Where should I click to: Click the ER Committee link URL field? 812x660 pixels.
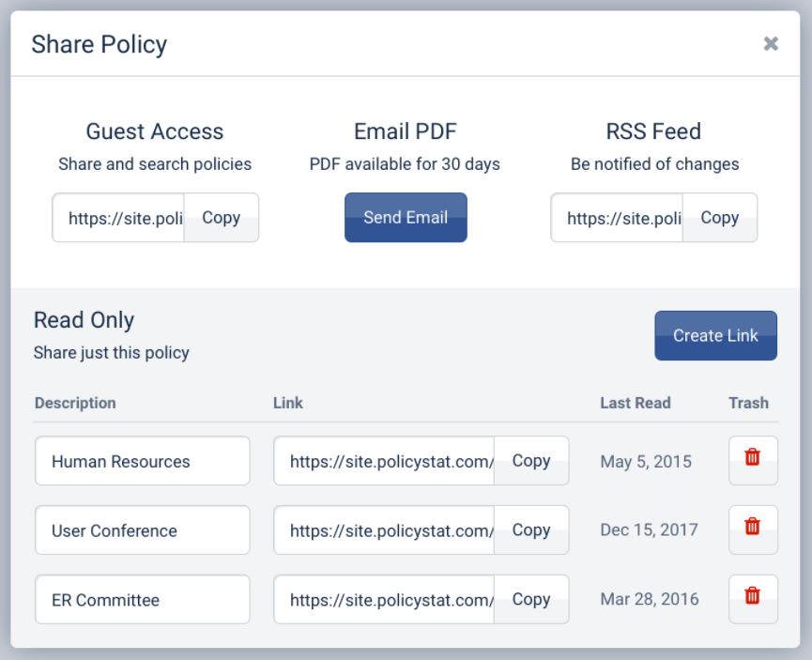(x=384, y=599)
